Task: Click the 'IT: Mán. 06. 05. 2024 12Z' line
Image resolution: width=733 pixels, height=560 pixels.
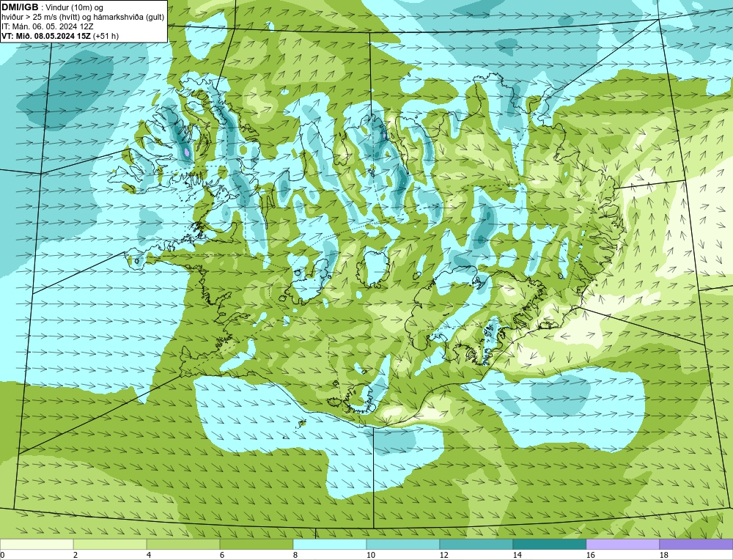Action: point(47,26)
